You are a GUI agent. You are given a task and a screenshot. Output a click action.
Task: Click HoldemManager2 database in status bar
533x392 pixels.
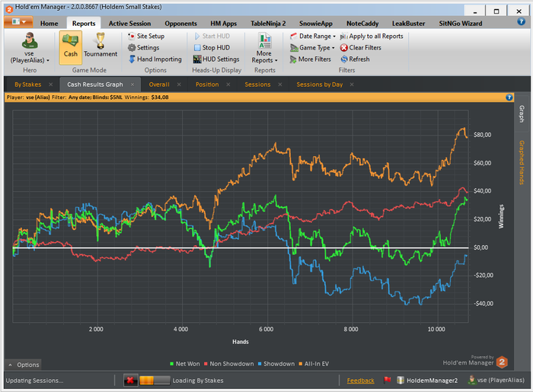(x=427, y=380)
